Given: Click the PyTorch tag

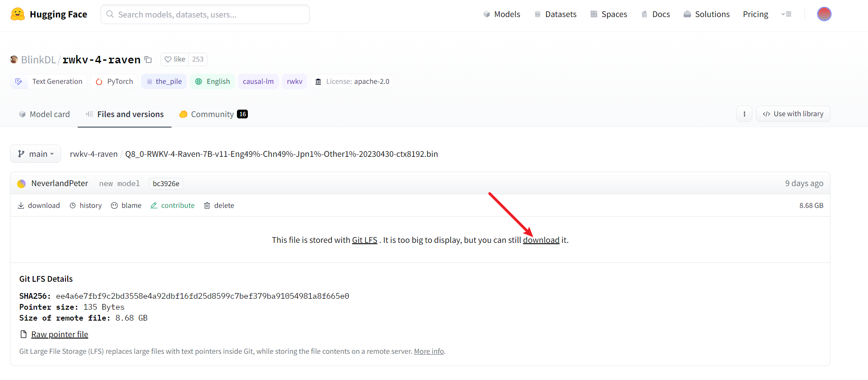Looking at the screenshot, I should click(114, 82).
